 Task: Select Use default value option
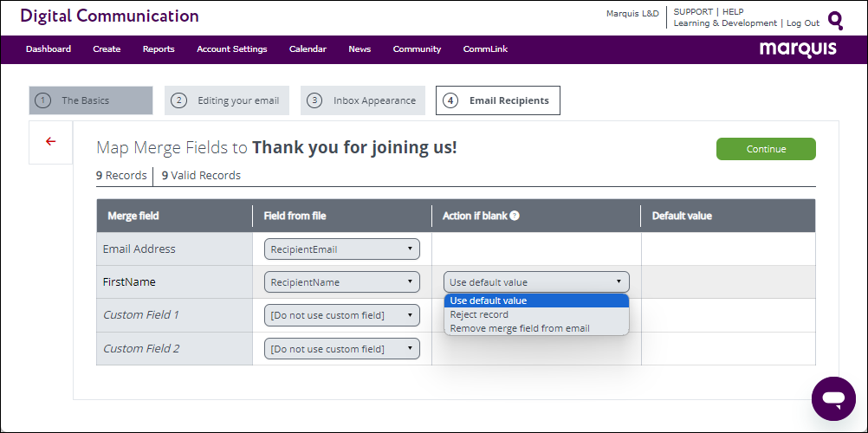[x=489, y=301]
